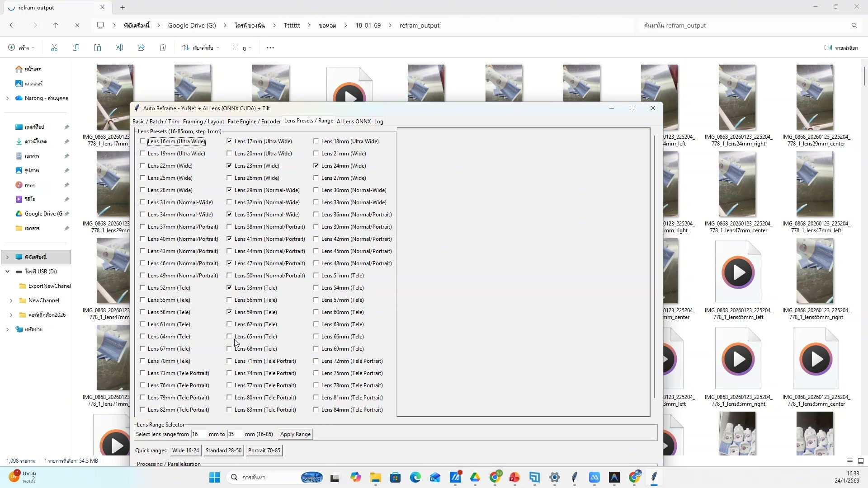868x488 pixels.
Task: Switch to the Framing / Layout tab
Action: point(203,122)
